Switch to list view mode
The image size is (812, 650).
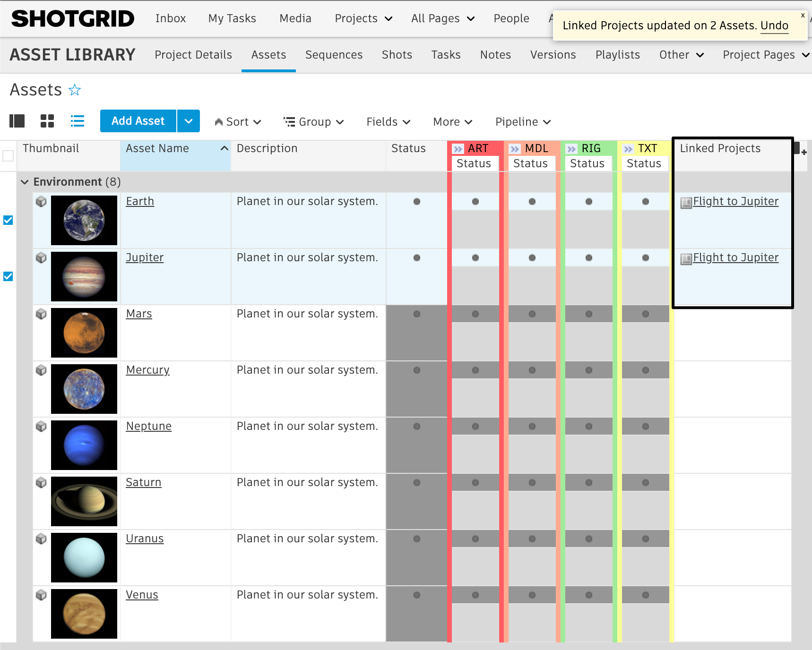point(77,121)
